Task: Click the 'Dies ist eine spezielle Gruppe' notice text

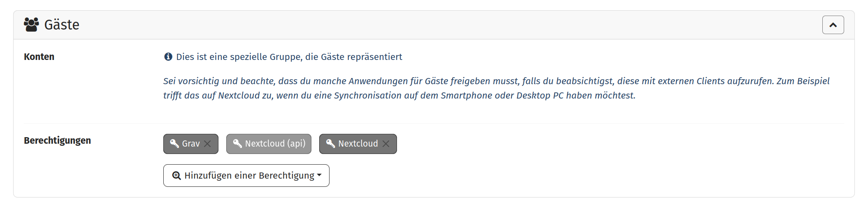Action: [289, 57]
